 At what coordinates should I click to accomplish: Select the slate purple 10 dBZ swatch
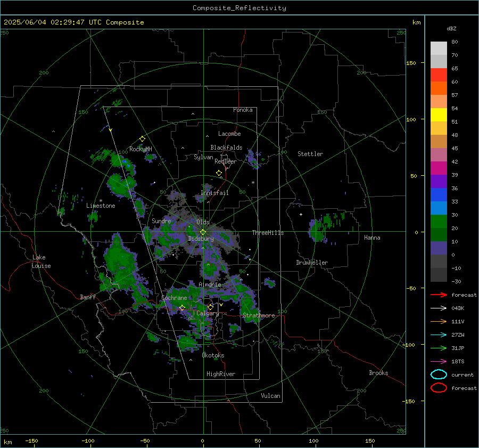pyautogui.click(x=439, y=248)
